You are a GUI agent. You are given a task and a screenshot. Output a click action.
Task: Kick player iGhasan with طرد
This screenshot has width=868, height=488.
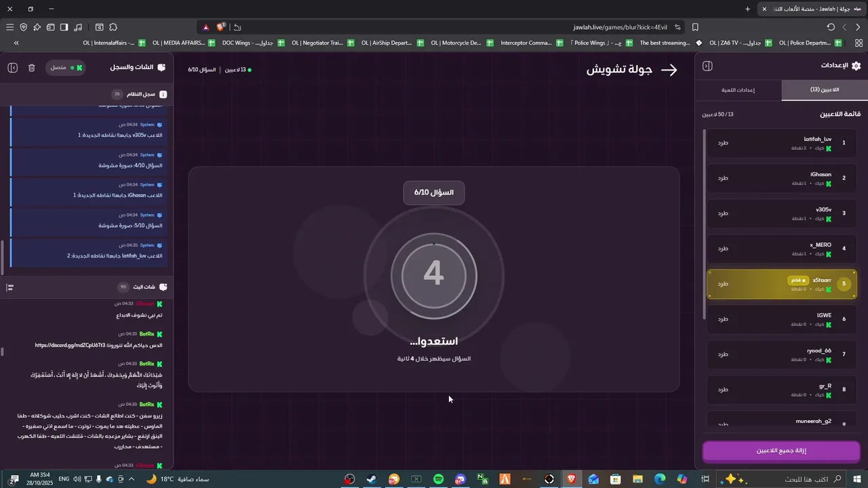(724, 178)
